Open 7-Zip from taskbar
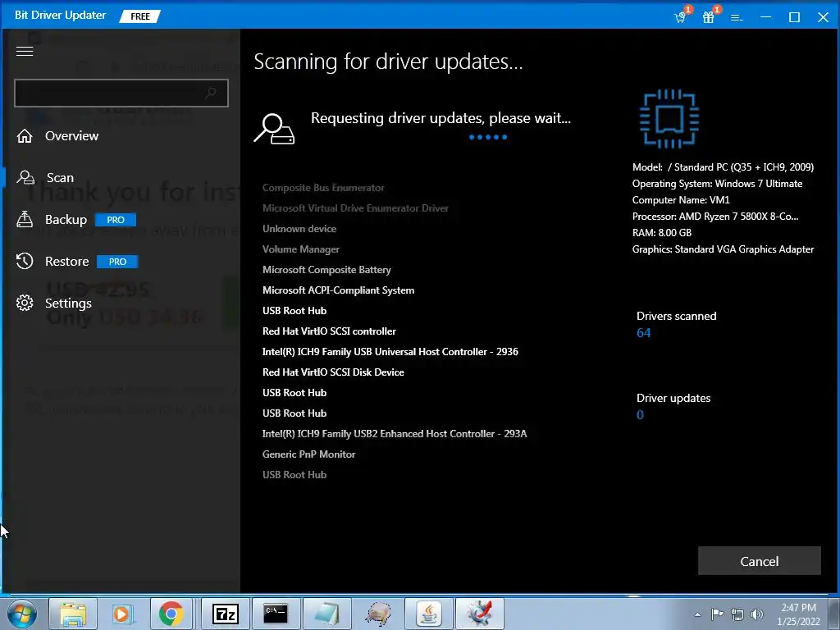The image size is (840, 630). [x=226, y=614]
